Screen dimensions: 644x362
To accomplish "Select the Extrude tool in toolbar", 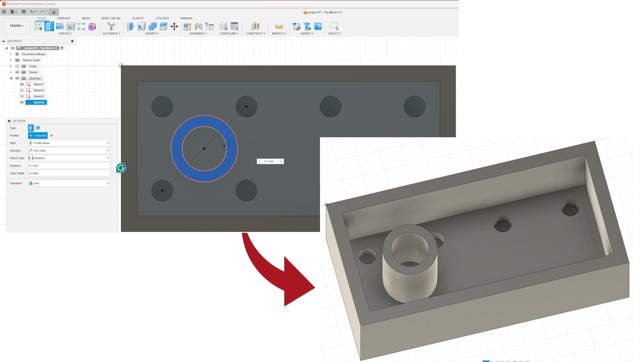I will point(49,26).
